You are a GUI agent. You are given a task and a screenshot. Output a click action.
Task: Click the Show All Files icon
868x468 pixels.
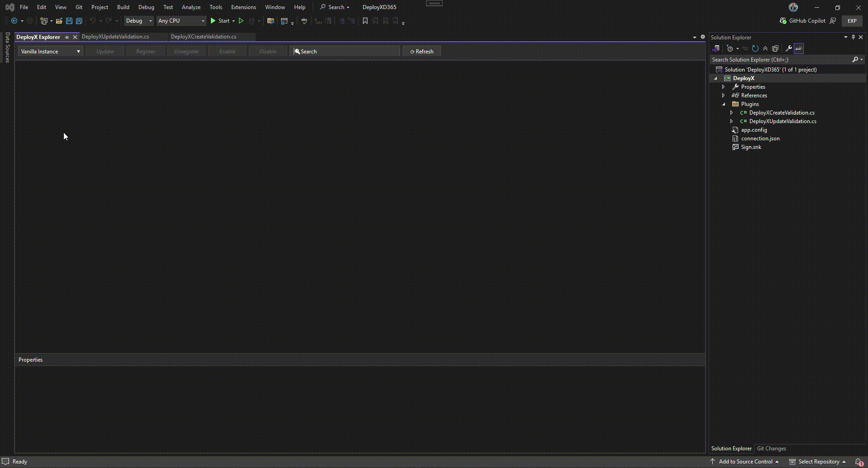tap(775, 48)
